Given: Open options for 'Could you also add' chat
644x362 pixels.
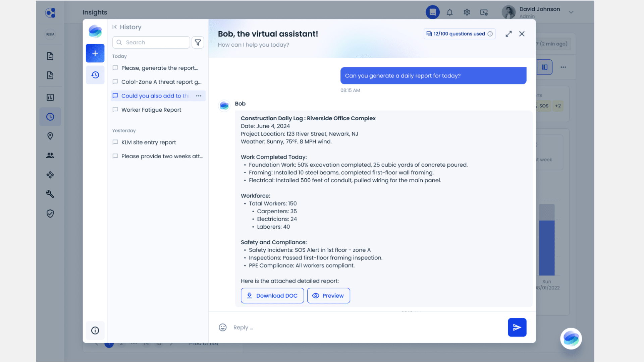Looking at the screenshot, I should click(x=199, y=96).
